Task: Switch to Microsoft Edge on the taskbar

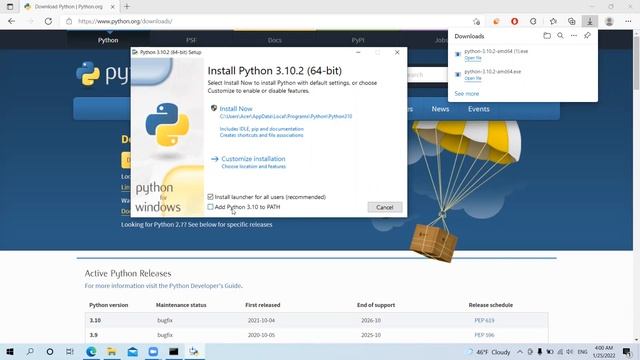Action: click(91, 351)
